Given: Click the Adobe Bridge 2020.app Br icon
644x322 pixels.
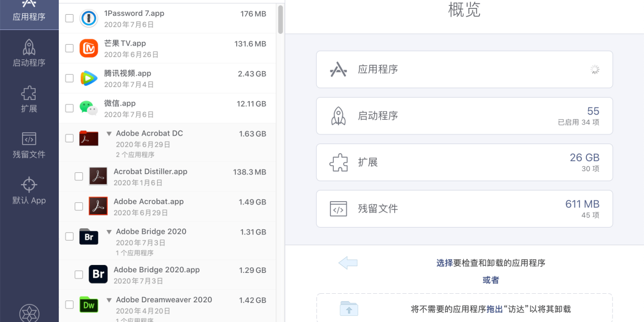Looking at the screenshot, I should tap(98, 275).
